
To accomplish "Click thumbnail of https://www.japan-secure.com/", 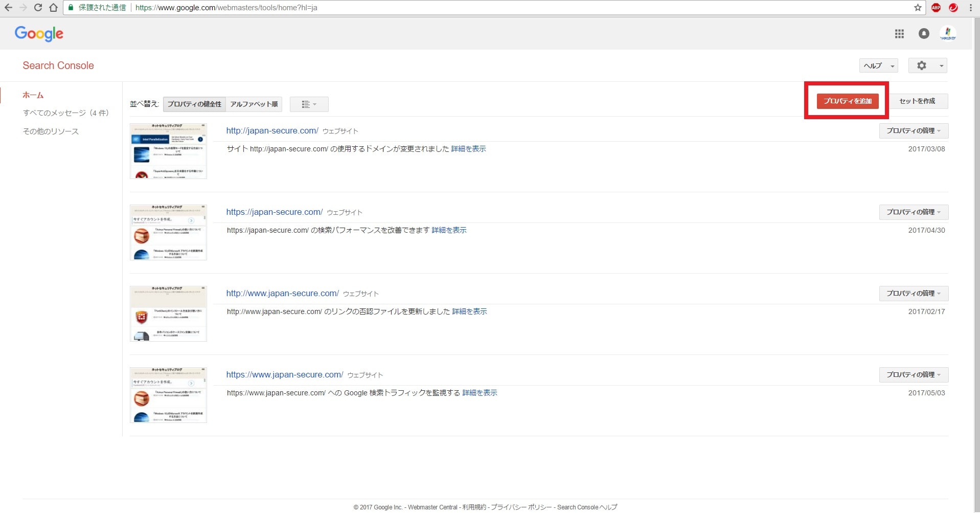I will click(168, 395).
